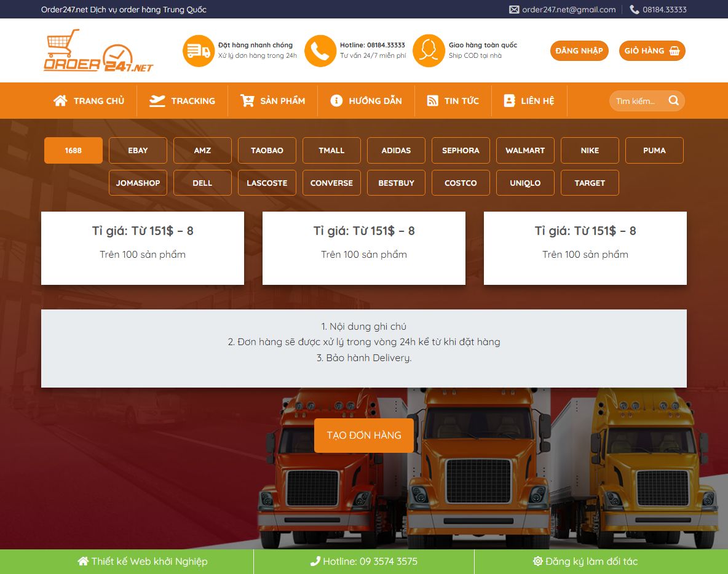Screen dimensions: 728x574
Task: Click the house icon in the green footer
Action: pos(83,561)
